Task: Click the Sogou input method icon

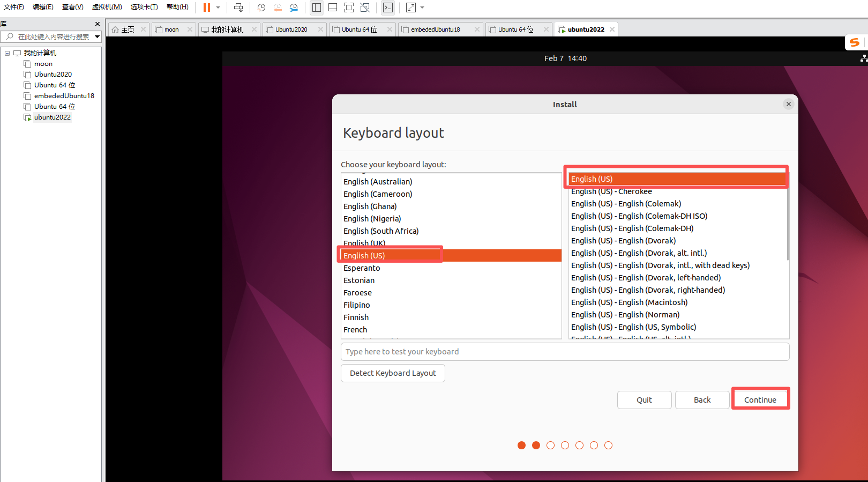Action: pyautogui.click(x=855, y=42)
